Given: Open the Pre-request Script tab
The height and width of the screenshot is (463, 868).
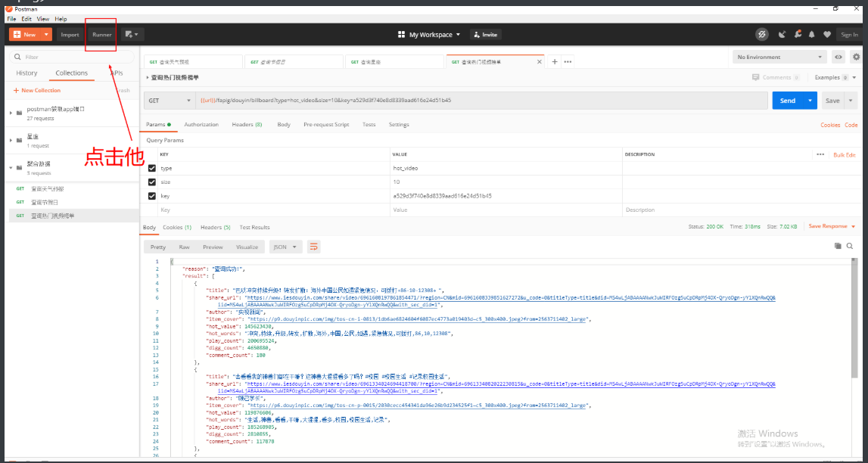Looking at the screenshot, I should tap(326, 125).
